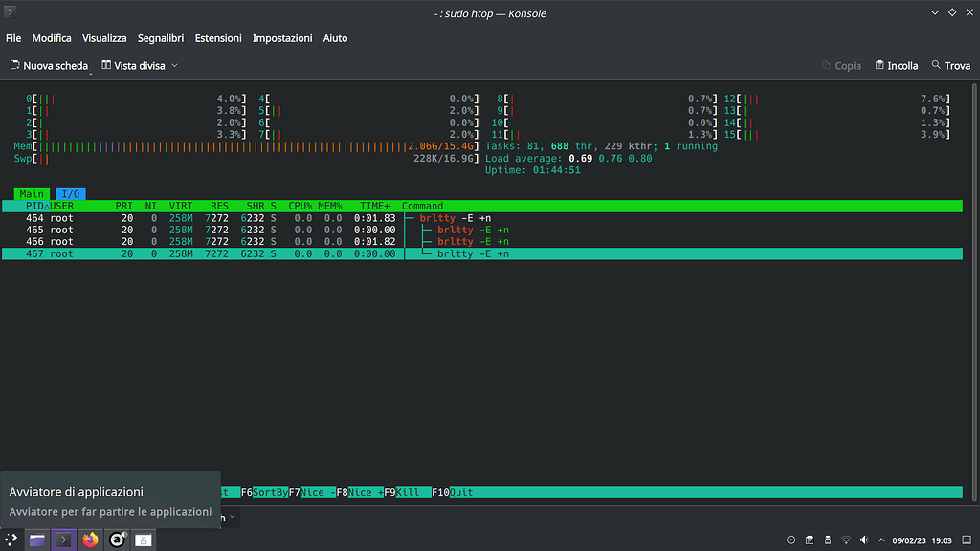Click the Swp usage meter bar

pyautogui.click(x=246, y=159)
